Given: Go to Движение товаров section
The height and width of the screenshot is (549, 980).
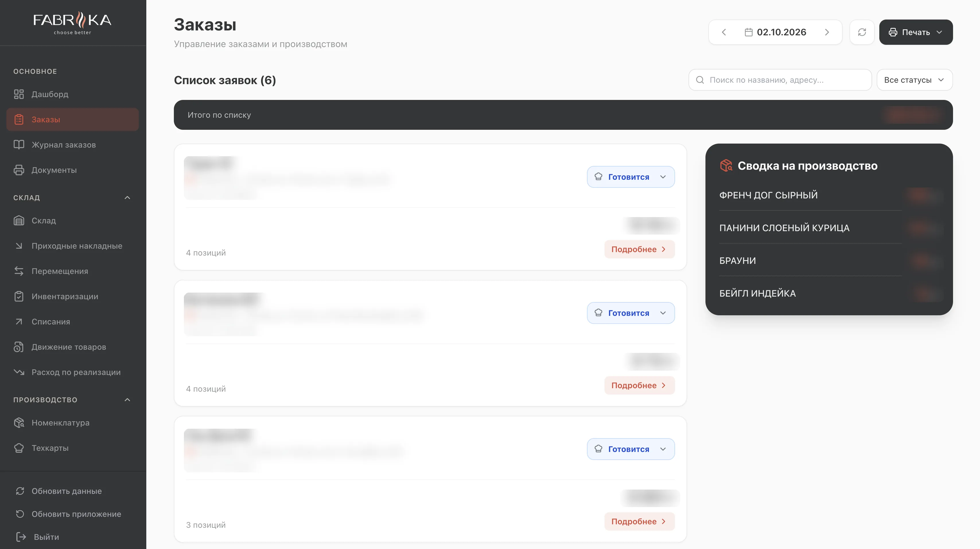Looking at the screenshot, I should 72,347.
